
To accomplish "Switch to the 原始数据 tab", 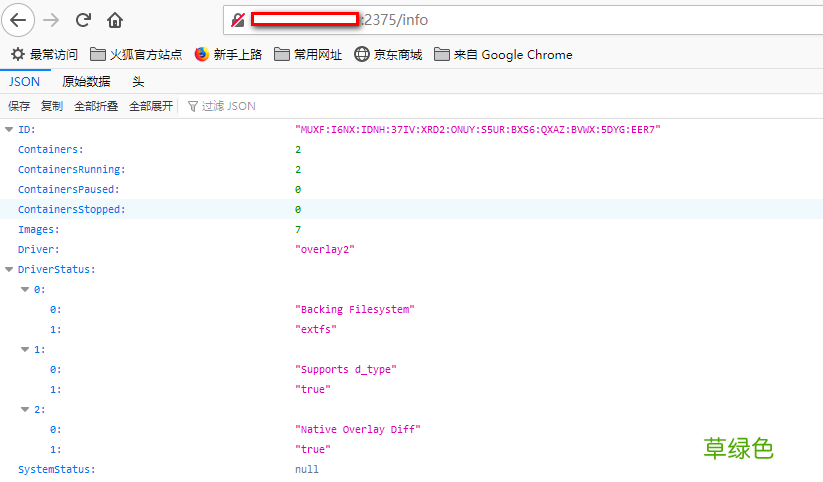I will 86,82.
